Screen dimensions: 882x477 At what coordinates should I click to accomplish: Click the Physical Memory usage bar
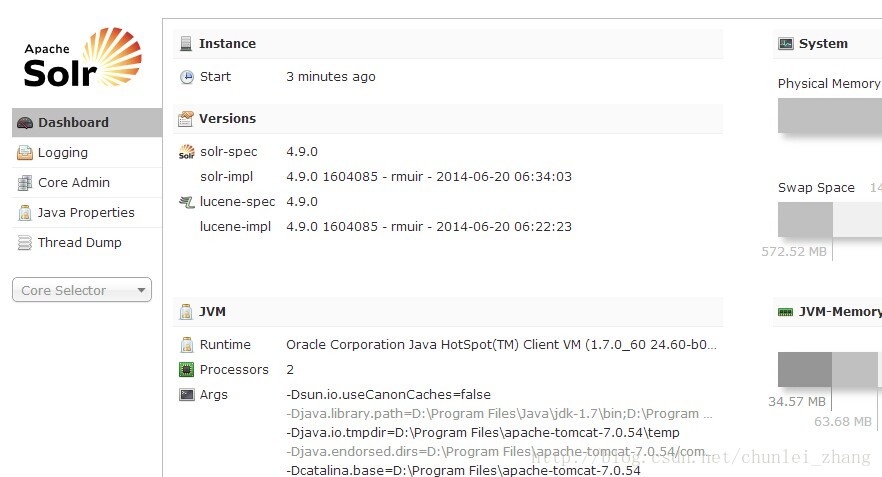(x=830, y=115)
